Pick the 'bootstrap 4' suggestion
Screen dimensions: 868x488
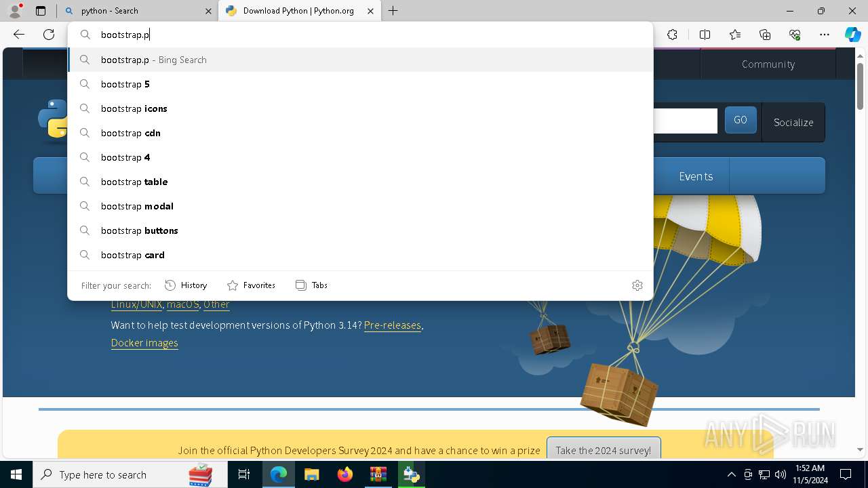tap(361, 157)
